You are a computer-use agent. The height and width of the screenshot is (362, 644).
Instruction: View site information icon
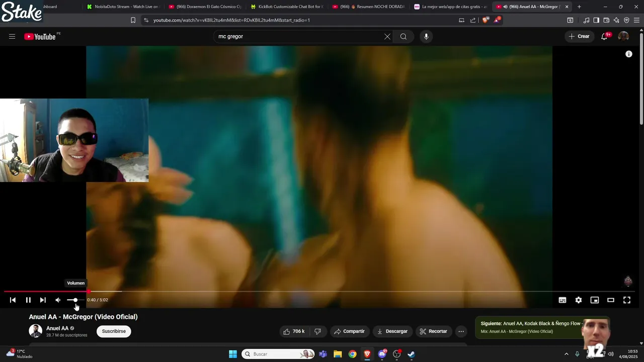click(x=146, y=20)
